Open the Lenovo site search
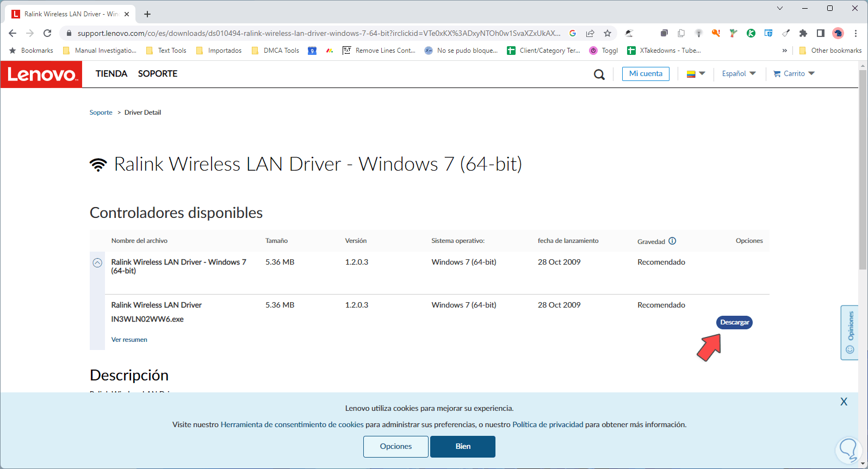The image size is (868, 469). (x=599, y=74)
